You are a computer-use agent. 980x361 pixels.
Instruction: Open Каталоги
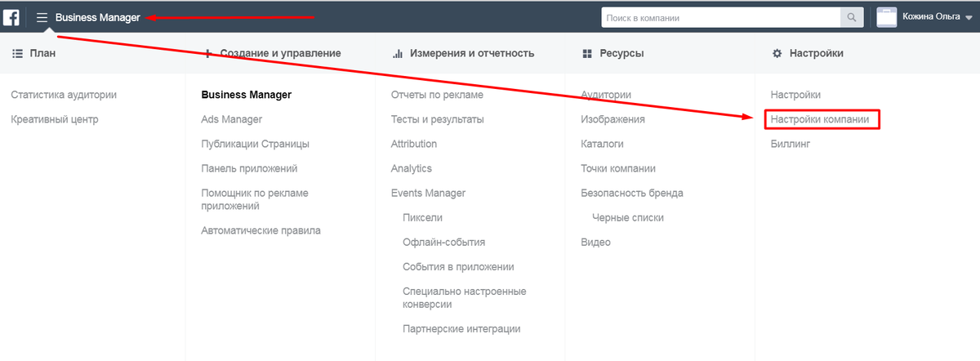(x=603, y=144)
